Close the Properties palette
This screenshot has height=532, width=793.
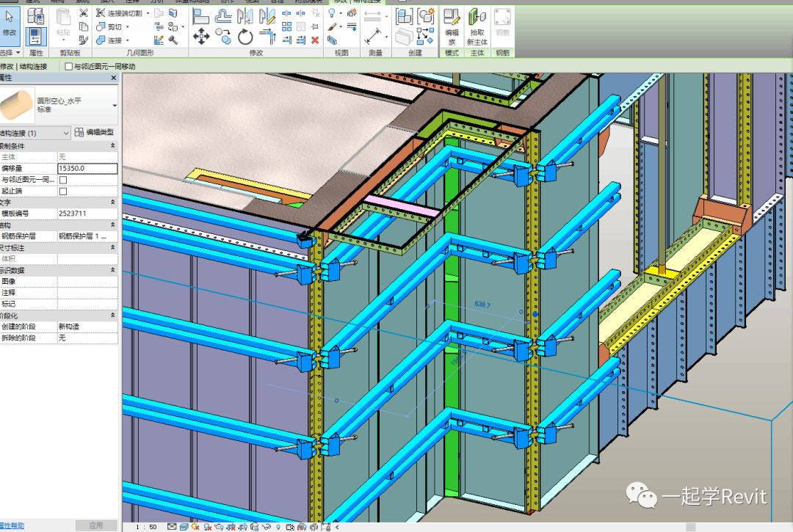113,78
